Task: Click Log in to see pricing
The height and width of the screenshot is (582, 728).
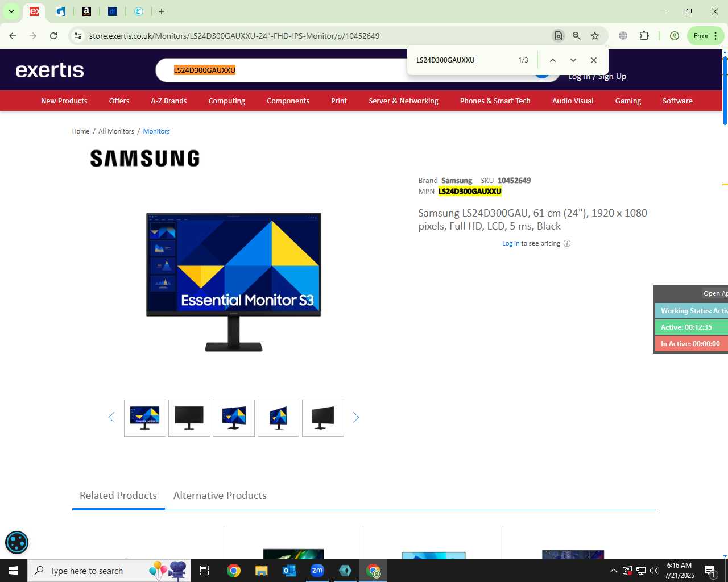Action: click(511, 243)
